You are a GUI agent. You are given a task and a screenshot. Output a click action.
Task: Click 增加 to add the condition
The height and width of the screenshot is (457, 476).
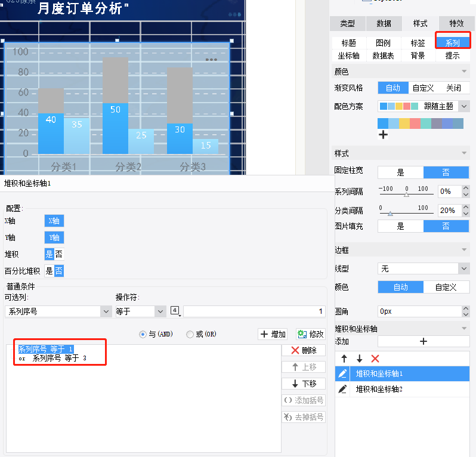click(x=273, y=334)
